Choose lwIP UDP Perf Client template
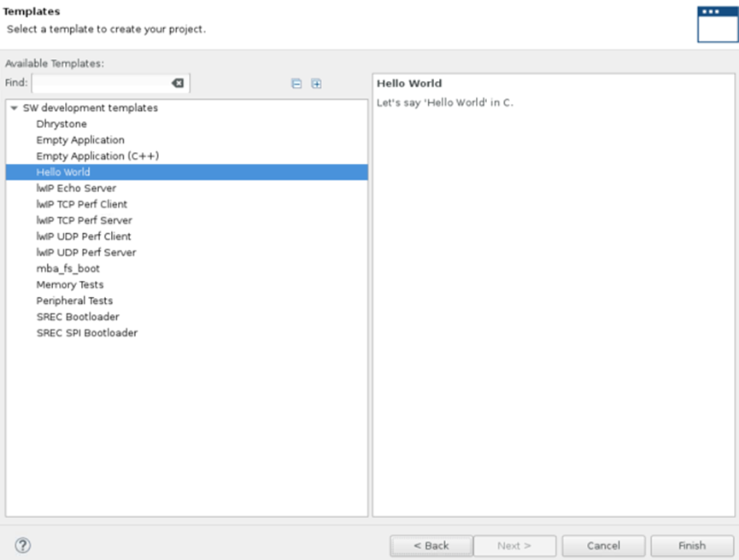Screen dimensions: 739x560 [84, 236]
